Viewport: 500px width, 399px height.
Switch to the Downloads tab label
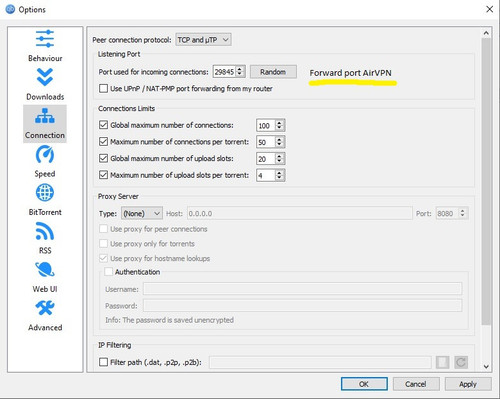45,97
